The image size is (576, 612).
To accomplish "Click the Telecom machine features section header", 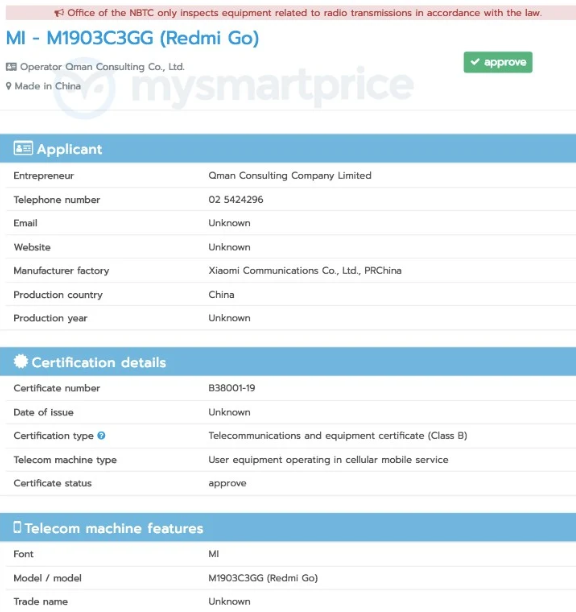I will (x=288, y=527).
